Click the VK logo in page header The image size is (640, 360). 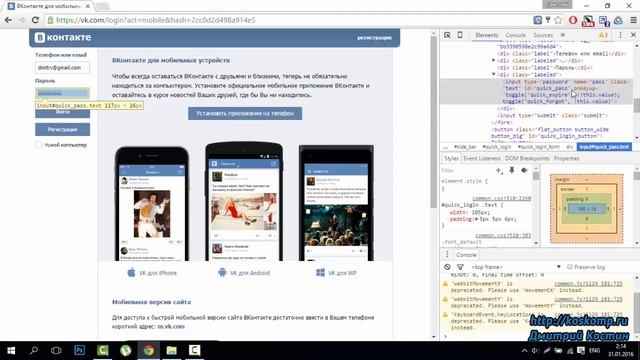tap(62, 37)
